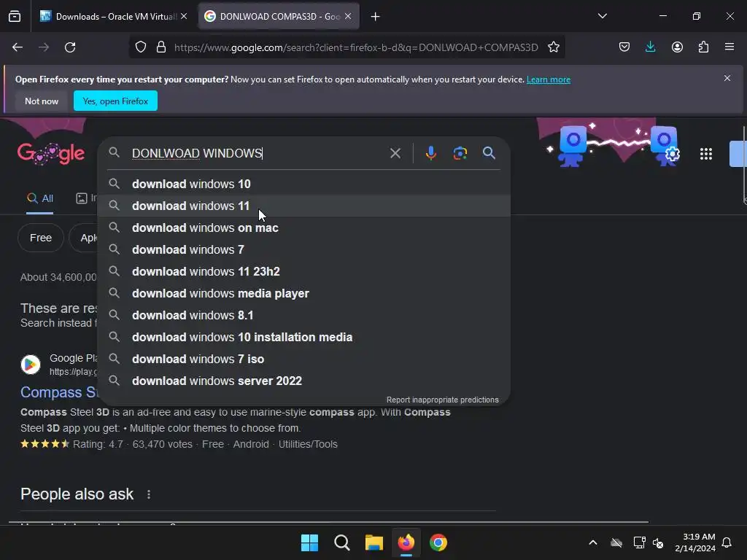This screenshot has height=560, width=747.
Task: Start voice search with microphone
Action: 430,153
